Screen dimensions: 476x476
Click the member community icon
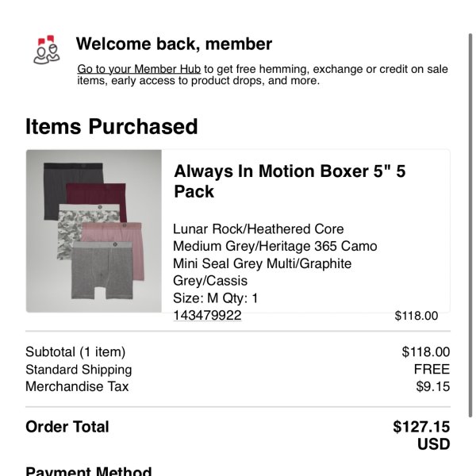tap(47, 50)
